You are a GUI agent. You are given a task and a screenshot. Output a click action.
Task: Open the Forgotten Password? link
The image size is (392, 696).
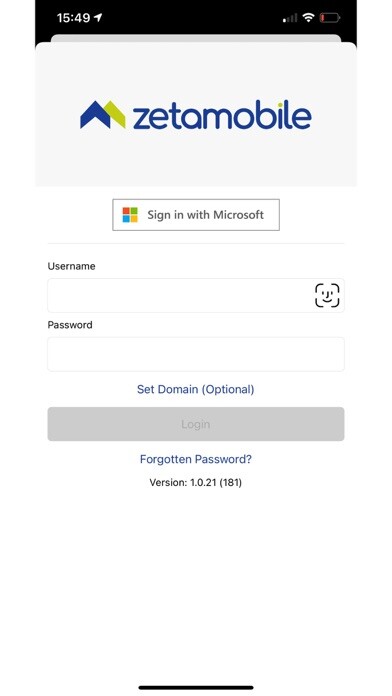point(196,459)
